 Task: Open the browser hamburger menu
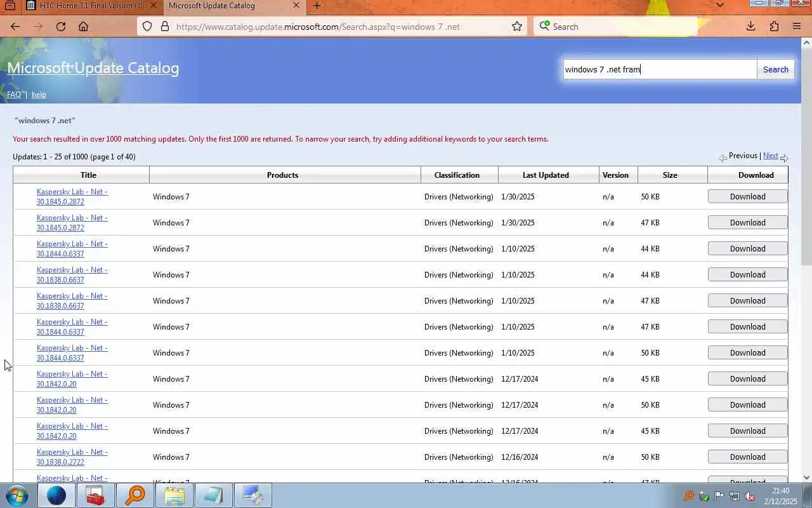click(x=797, y=27)
